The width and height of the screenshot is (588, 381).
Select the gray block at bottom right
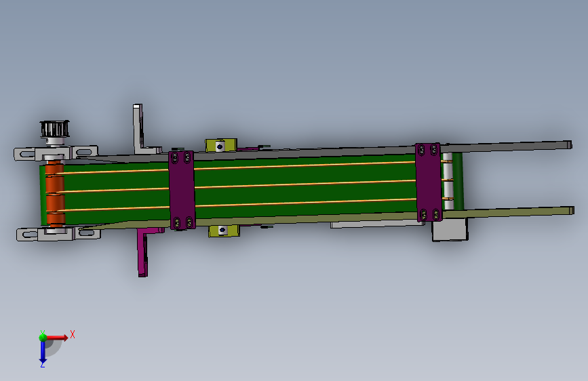coord(450,230)
